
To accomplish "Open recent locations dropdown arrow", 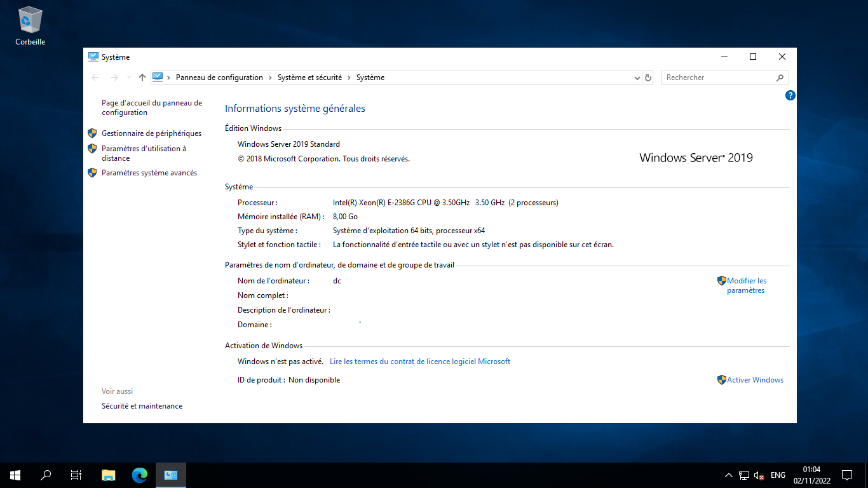I will [130, 78].
